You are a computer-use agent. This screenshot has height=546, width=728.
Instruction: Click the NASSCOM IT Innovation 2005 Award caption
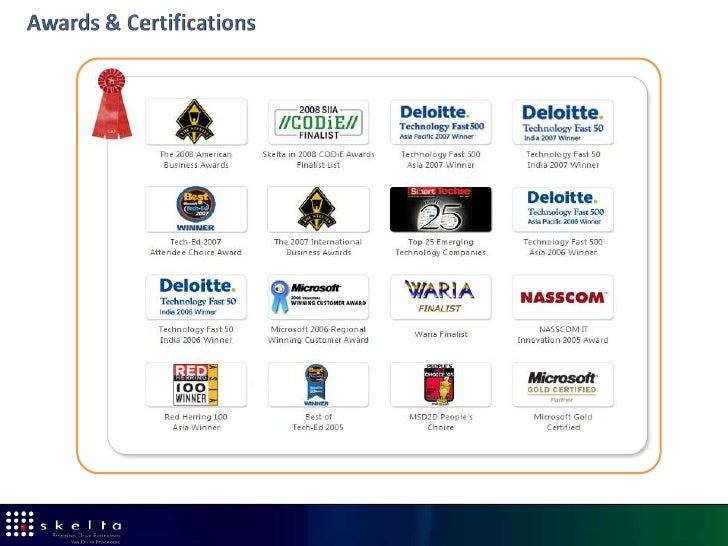562,335
